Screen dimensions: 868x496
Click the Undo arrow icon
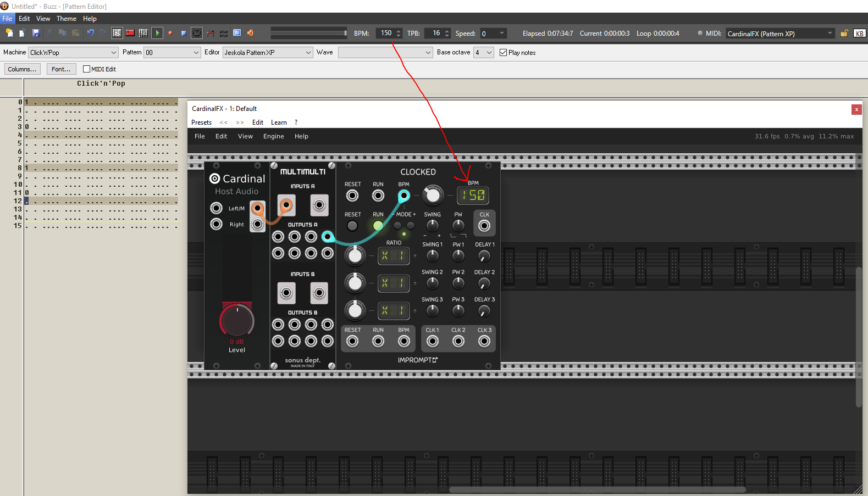pos(91,33)
